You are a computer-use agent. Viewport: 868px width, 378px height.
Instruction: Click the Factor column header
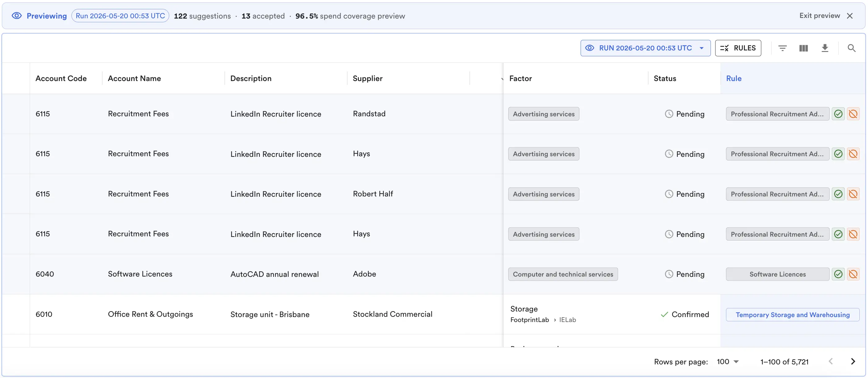click(520, 79)
